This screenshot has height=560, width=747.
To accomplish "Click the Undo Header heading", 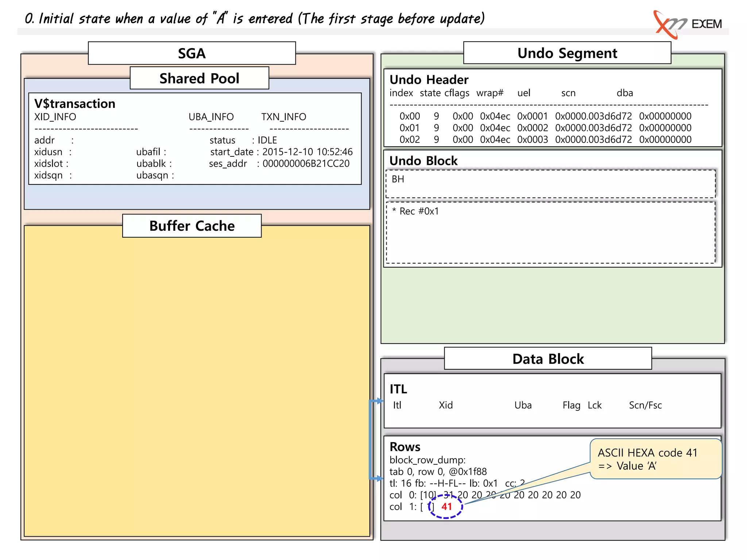I will (429, 79).
